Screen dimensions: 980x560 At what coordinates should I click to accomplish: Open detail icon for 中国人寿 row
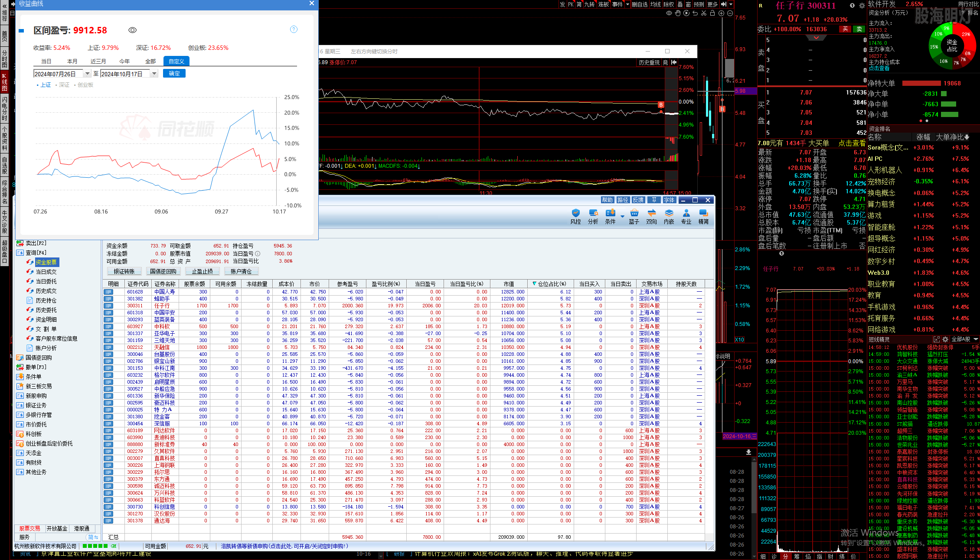pos(108,292)
